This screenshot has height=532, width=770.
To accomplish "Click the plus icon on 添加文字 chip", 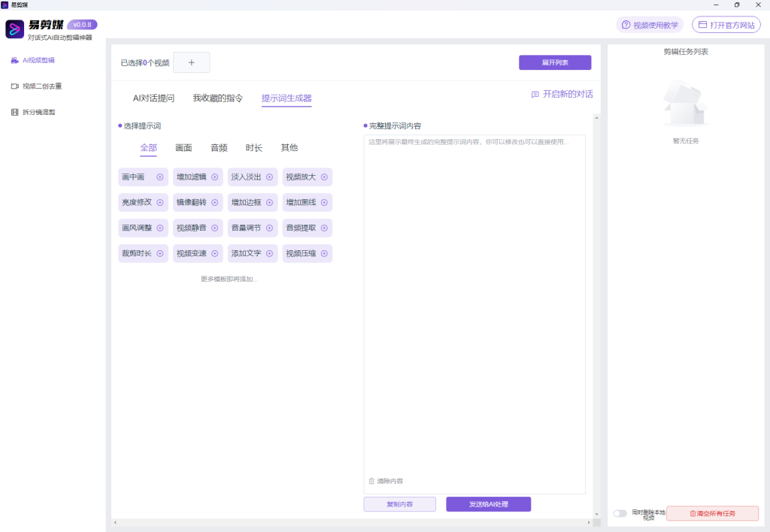I will (270, 254).
